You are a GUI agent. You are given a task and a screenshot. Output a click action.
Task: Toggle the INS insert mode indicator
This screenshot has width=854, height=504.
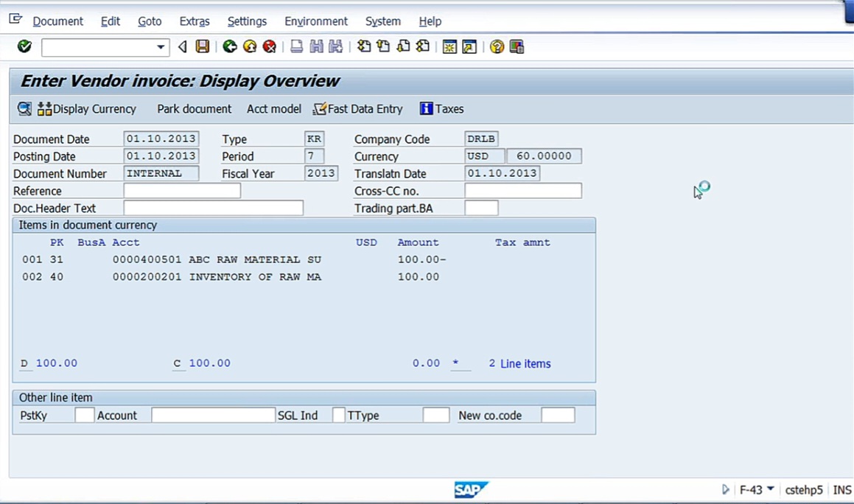[x=842, y=490]
